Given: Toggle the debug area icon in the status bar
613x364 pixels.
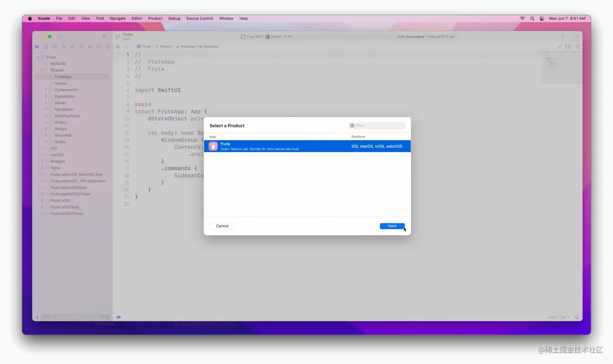Looking at the screenshot, I should 577,317.
